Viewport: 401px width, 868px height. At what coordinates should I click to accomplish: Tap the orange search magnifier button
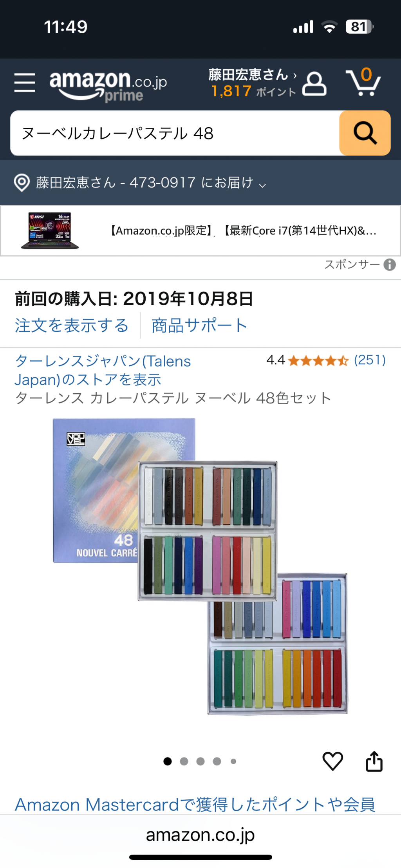point(365,133)
